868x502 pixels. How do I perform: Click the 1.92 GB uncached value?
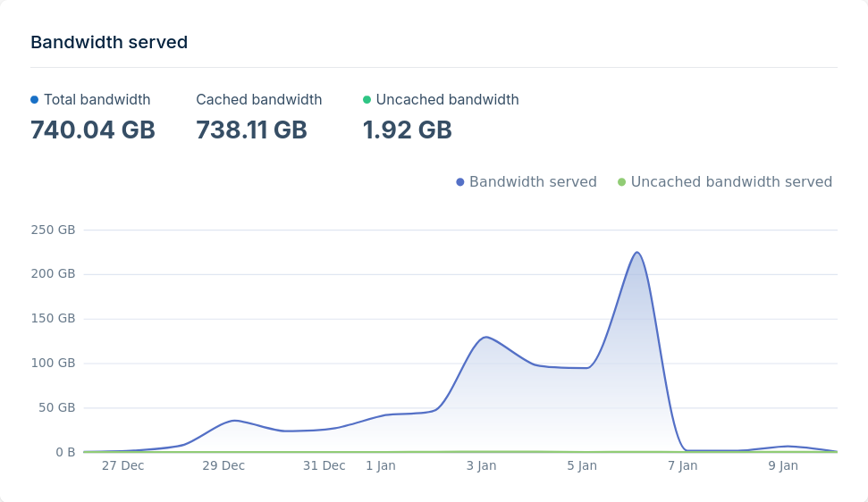(407, 130)
